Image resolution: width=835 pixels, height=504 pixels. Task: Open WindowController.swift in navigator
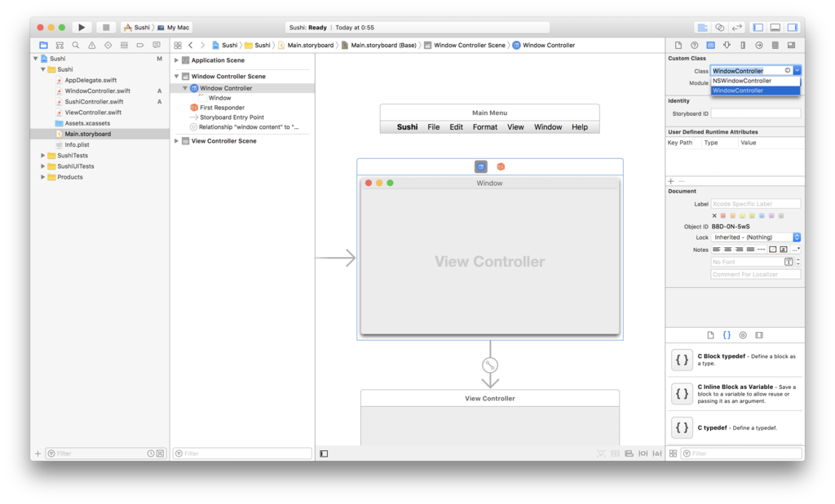tap(98, 91)
